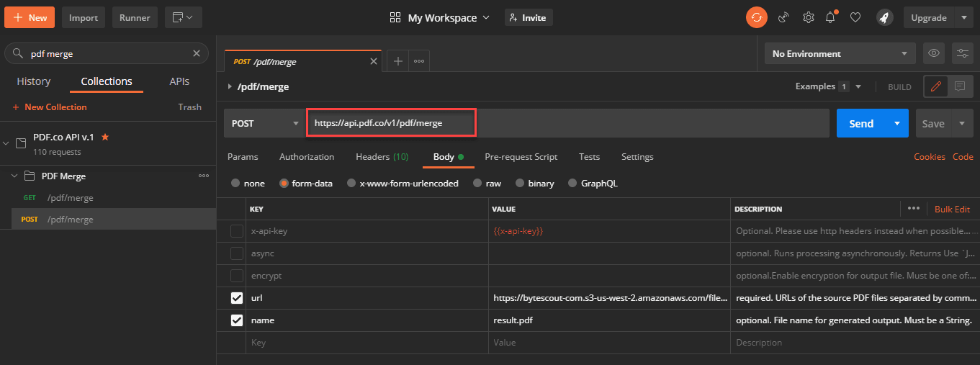
Task: Select the raw body type radio
Action: 477,184
